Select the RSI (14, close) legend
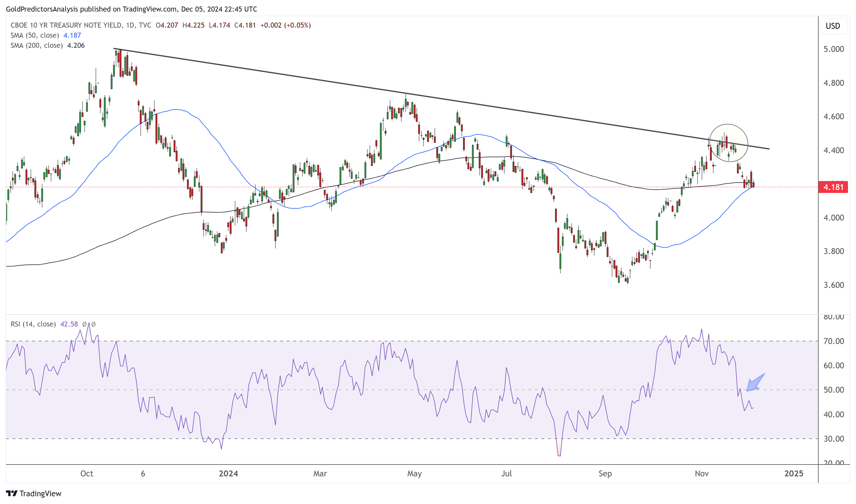Screen dimensions: 856x504 (33, 324)
